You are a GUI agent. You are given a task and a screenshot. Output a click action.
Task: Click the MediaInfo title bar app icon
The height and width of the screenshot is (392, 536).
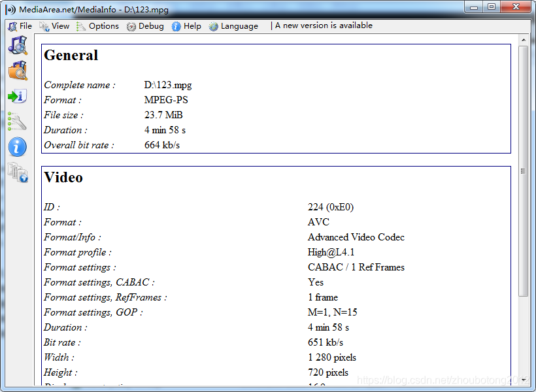(10, 10)
